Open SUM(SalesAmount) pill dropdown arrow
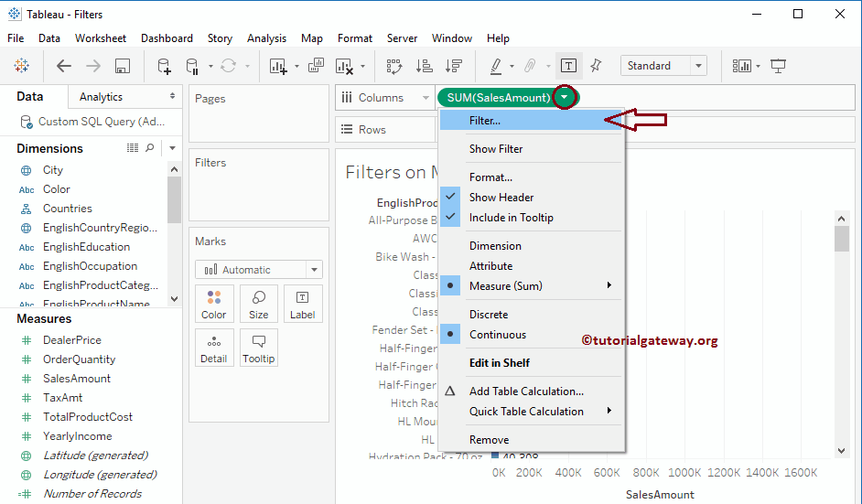 564,97
